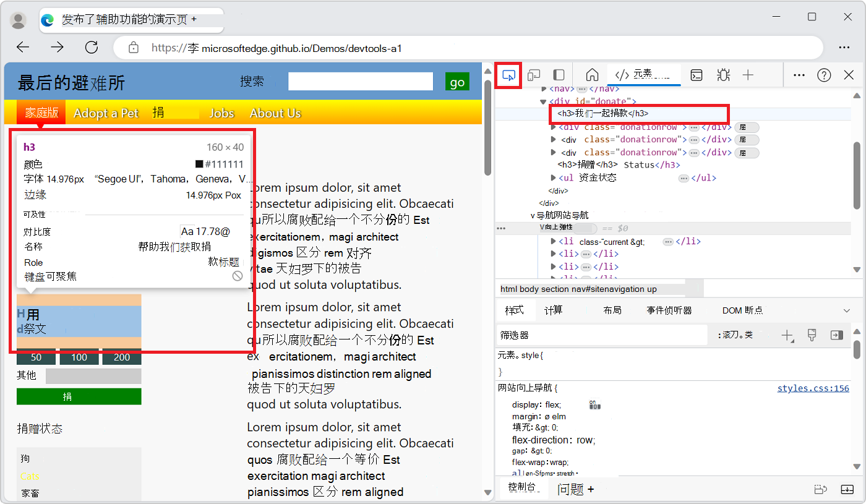The image size is (866, 504).
Task: Focus the 筛选器 styles filter field
Action: pos(602,335)
